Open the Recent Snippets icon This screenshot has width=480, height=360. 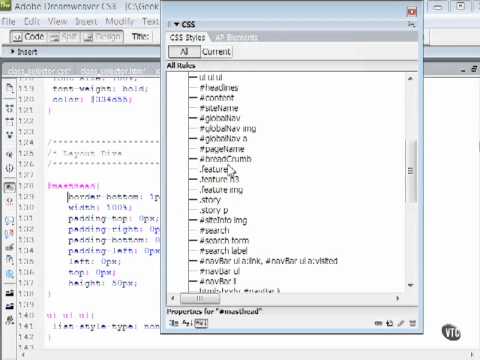click(x=10, y=260)
